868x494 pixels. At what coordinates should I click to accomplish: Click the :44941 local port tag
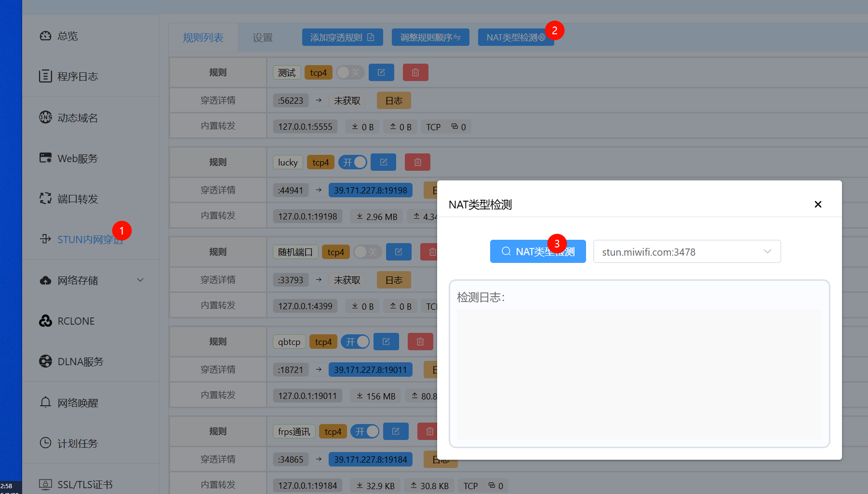(291, 190)
